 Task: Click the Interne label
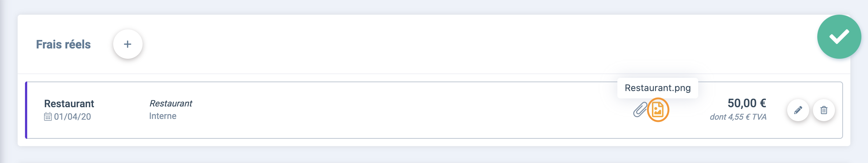tap(163, 116)
